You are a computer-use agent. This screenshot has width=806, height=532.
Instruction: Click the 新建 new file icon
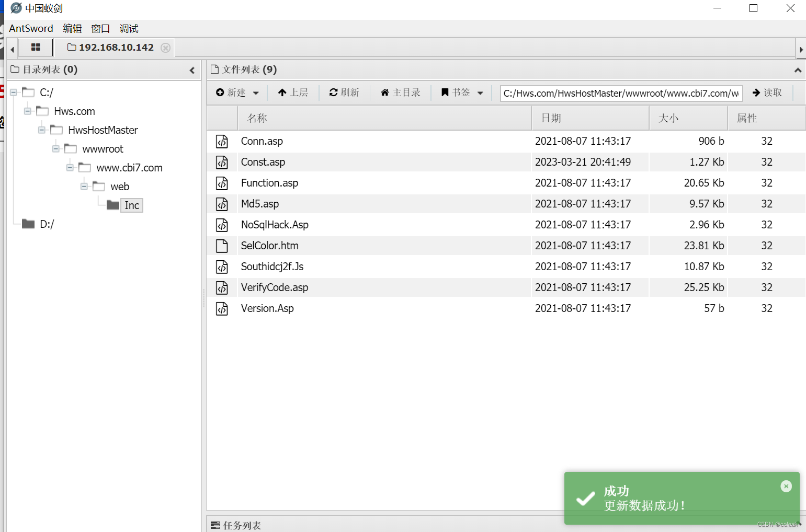click(221, 92)
